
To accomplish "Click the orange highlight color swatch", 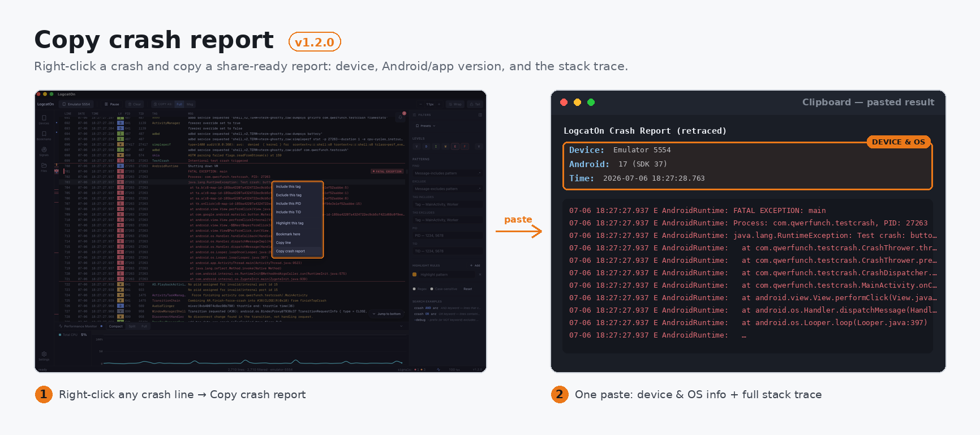I will click(414, 274).
